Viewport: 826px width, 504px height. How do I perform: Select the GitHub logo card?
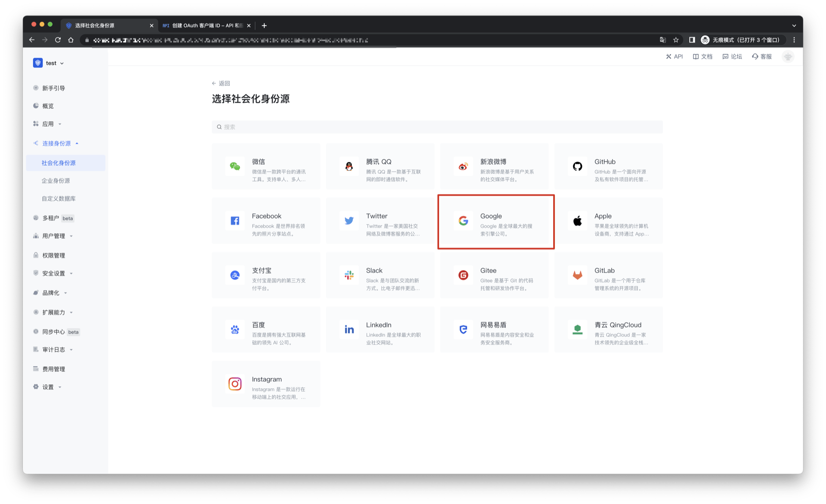click(577, 166)
